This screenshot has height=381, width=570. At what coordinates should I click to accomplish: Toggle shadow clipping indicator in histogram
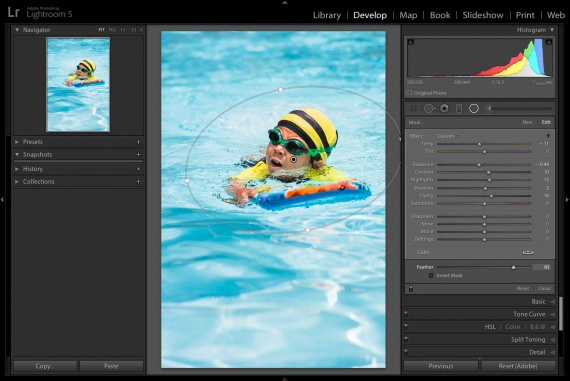pyautogui.click(x=410, y=42)
